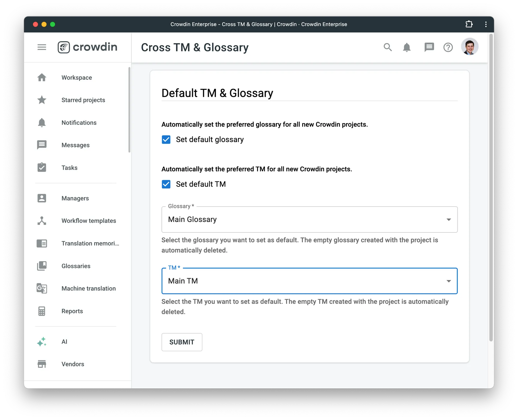
Task: Navigate to Notifications settings
Action: pyautogui.click(x=79, y=122)
